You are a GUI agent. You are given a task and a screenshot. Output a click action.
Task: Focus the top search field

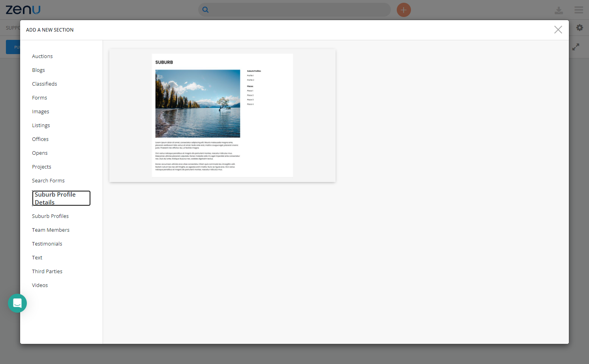[x=294, y=10]
